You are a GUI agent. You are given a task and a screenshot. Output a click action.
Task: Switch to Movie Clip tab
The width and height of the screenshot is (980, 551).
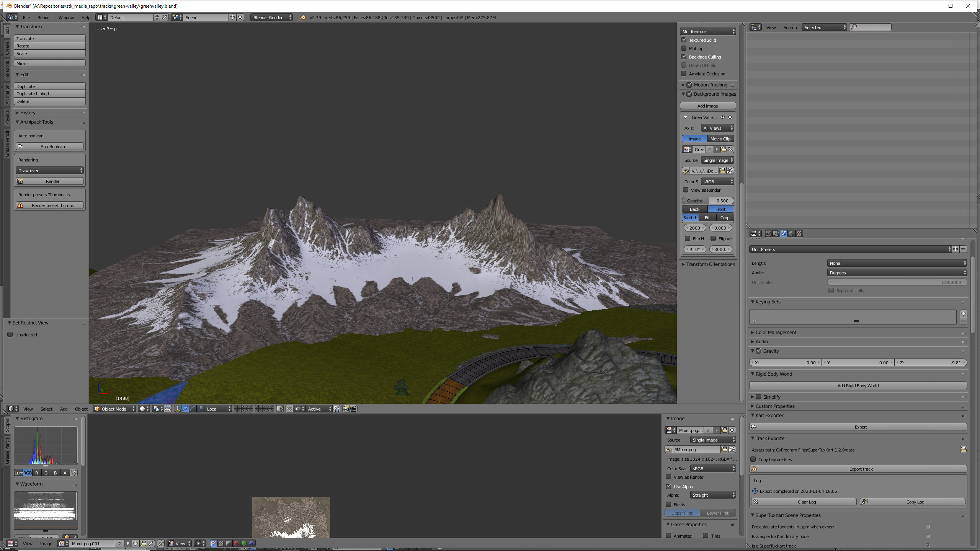(x=720, y=139)
